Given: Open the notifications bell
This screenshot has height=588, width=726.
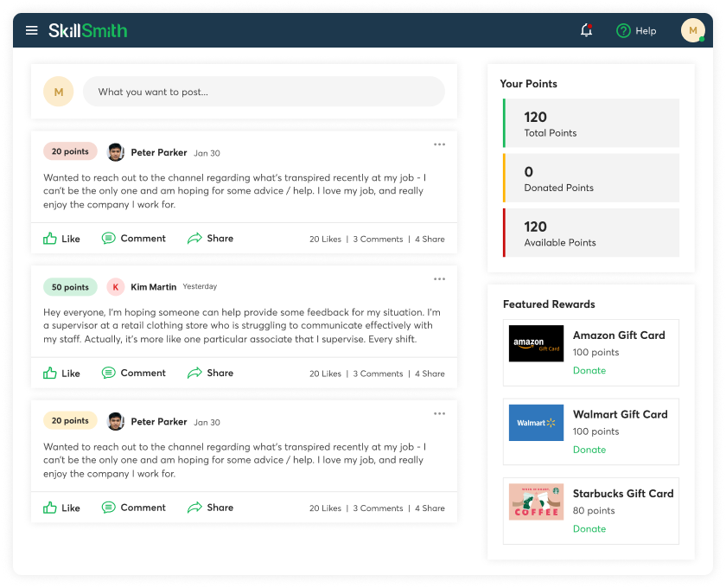Looking at the screenshot, I should tap(586, 30).
